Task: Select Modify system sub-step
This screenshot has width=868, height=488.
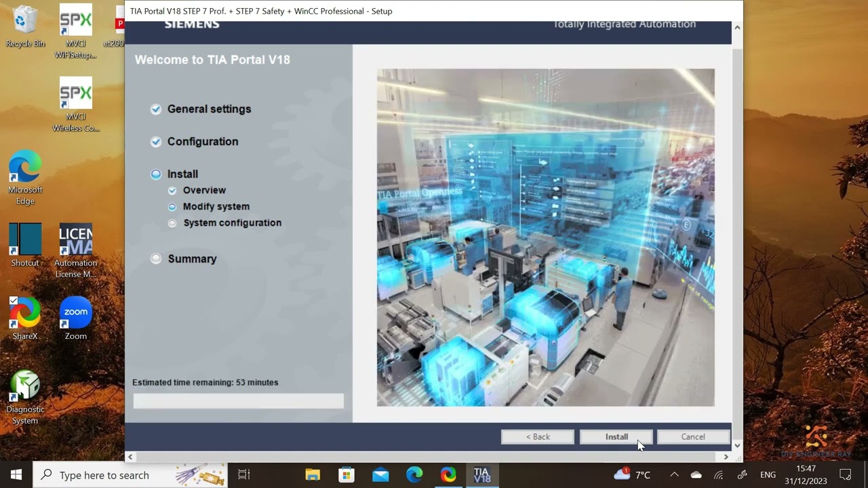Action: (216, 207)
